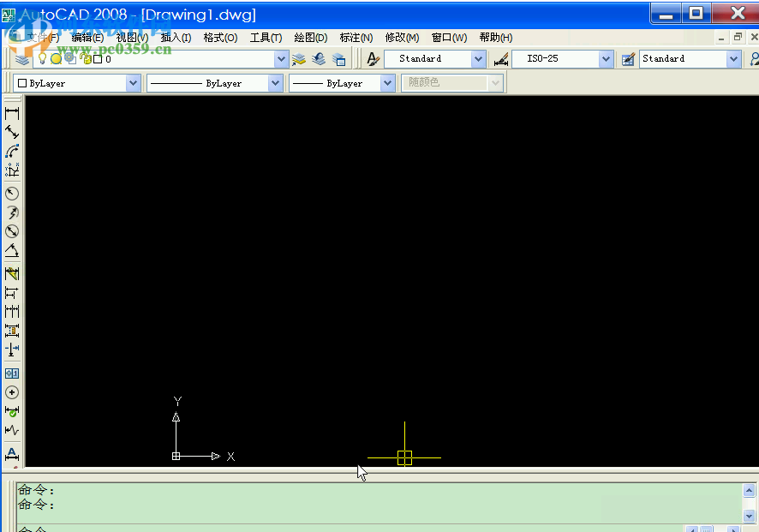Select the Angular dimension tool
The height and width of the screenshot is (532, 759).
click(x=12, y=251)
